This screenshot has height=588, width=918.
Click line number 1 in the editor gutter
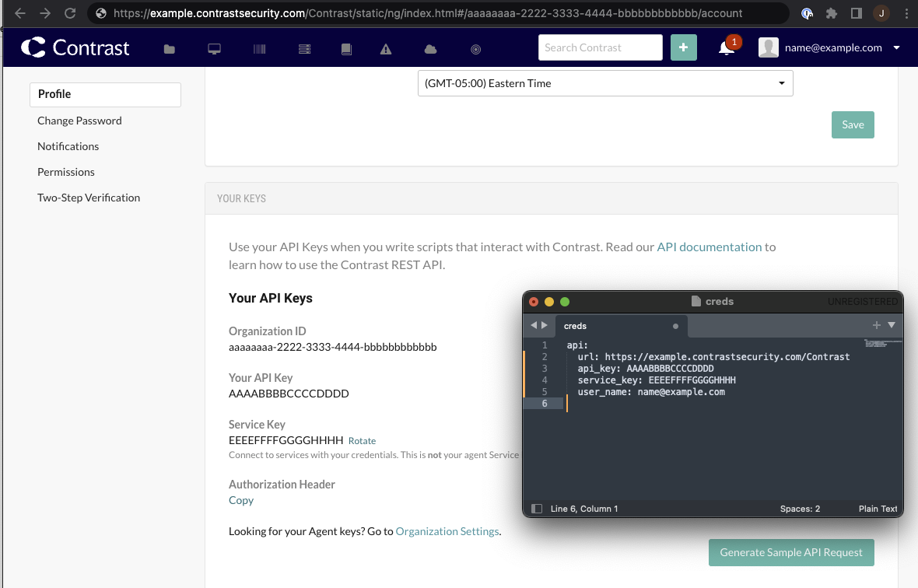tap(545, 345)
